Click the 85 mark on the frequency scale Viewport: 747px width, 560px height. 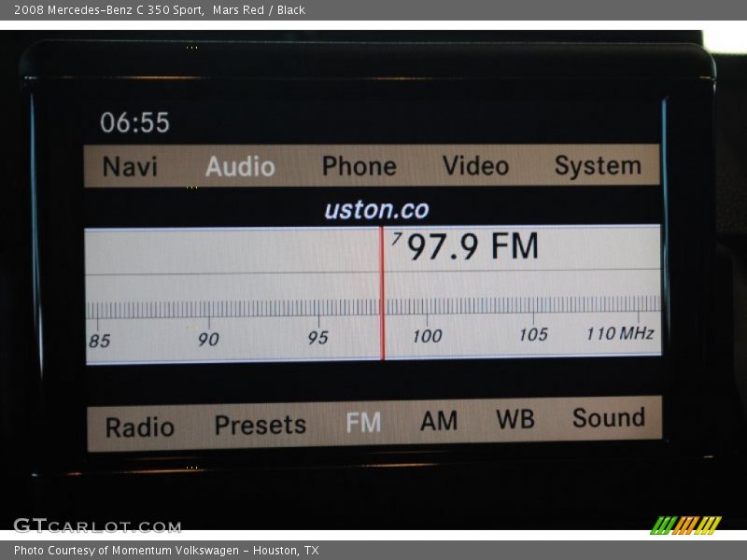99,341
